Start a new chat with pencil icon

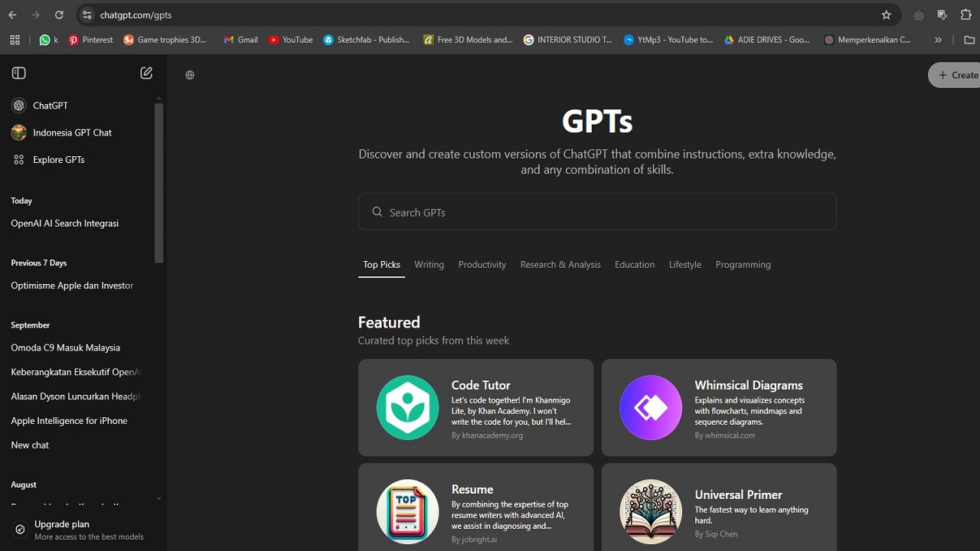coord(146,73)
